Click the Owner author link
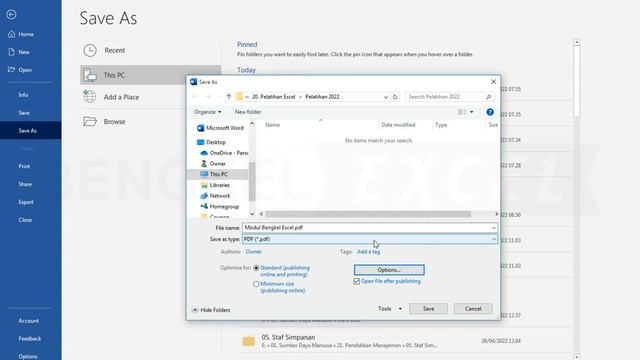Screen dimensions: 640x360 (253, 252)
